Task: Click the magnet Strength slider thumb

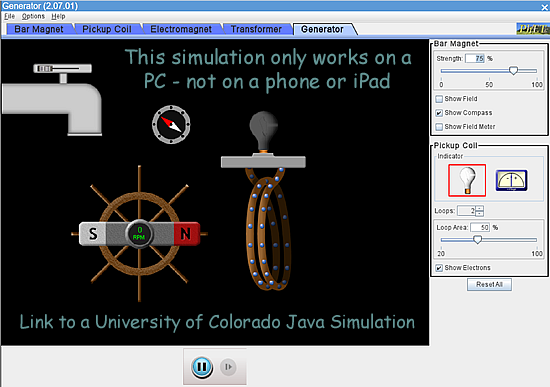Action: [513, 71]
